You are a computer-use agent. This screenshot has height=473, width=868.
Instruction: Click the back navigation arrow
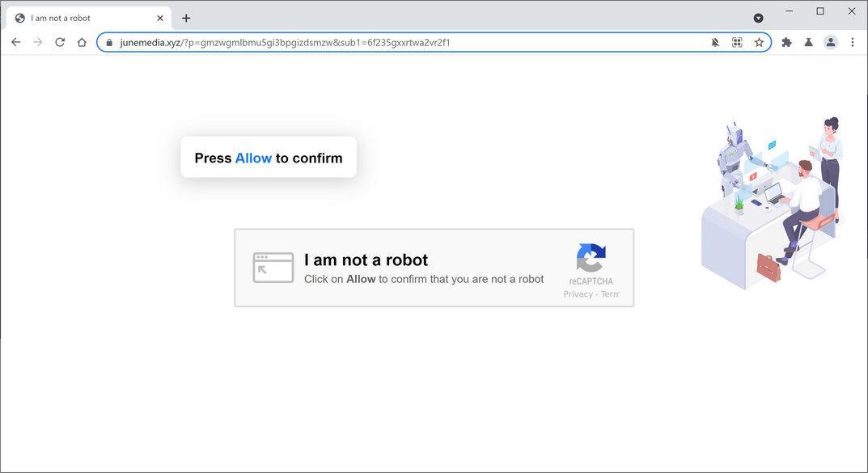15,42
